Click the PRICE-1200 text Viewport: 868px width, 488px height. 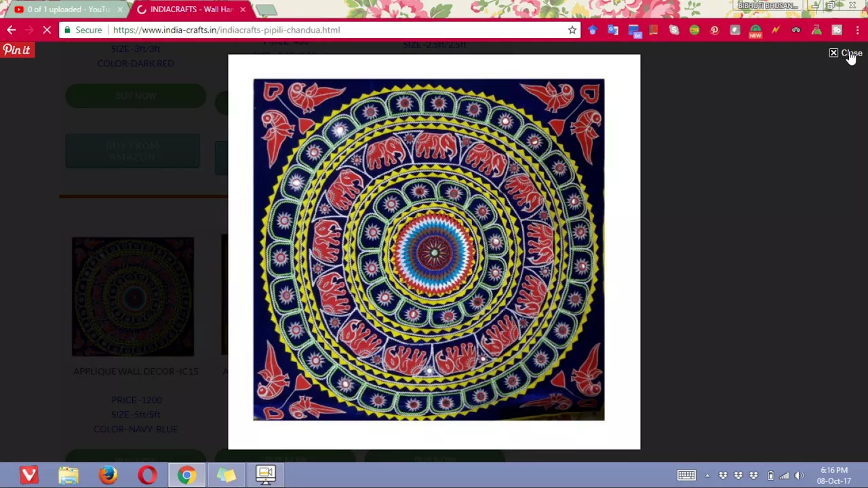(x=136, y=400)
